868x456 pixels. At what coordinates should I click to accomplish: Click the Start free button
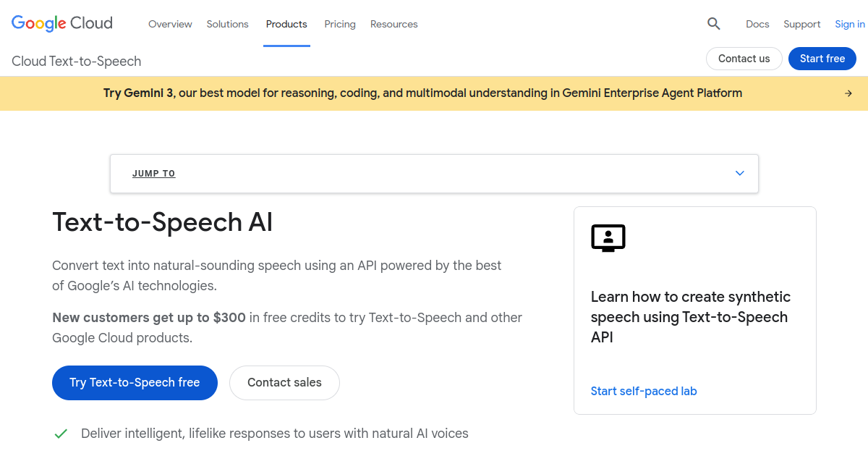tap(822, 59)
